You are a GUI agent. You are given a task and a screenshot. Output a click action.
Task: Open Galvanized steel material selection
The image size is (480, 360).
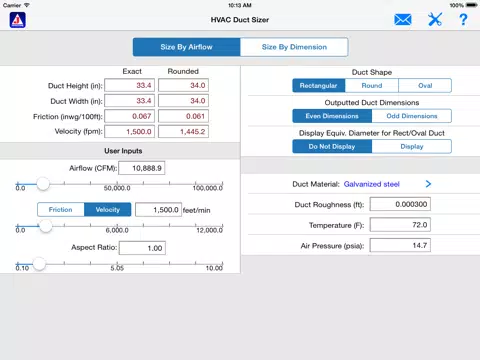click(371, 184)
